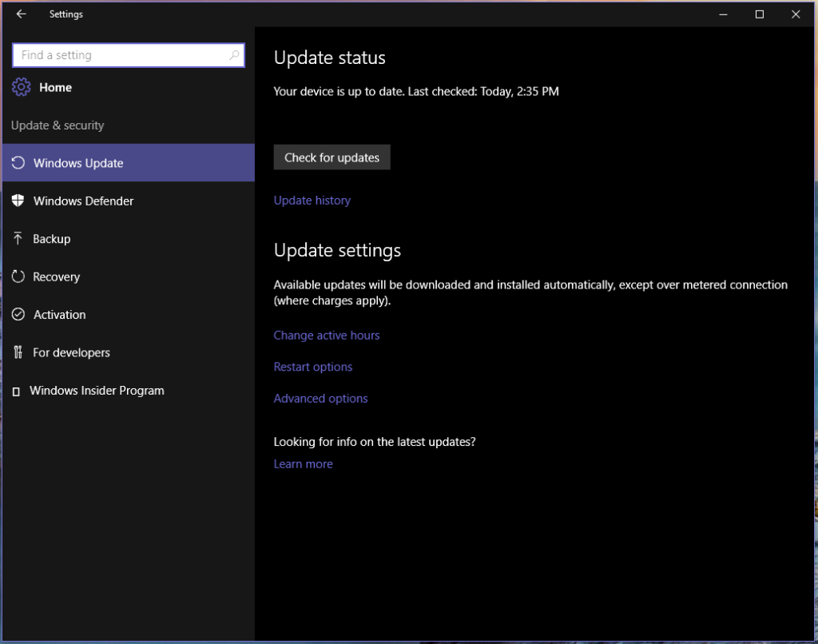Open Advanced options link

tap(320, 399)
